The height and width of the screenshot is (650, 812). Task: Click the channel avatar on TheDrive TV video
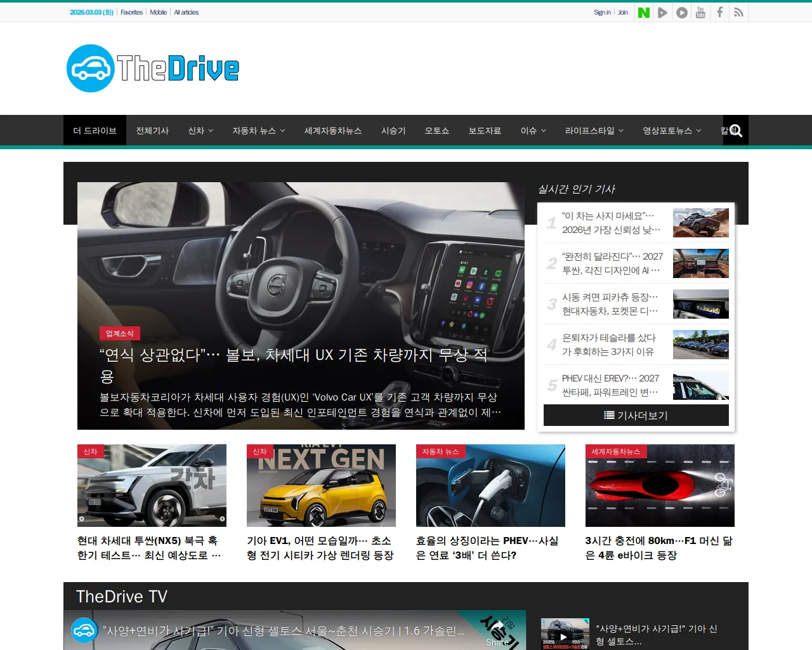pyautogui.click(x=84, y=630)
